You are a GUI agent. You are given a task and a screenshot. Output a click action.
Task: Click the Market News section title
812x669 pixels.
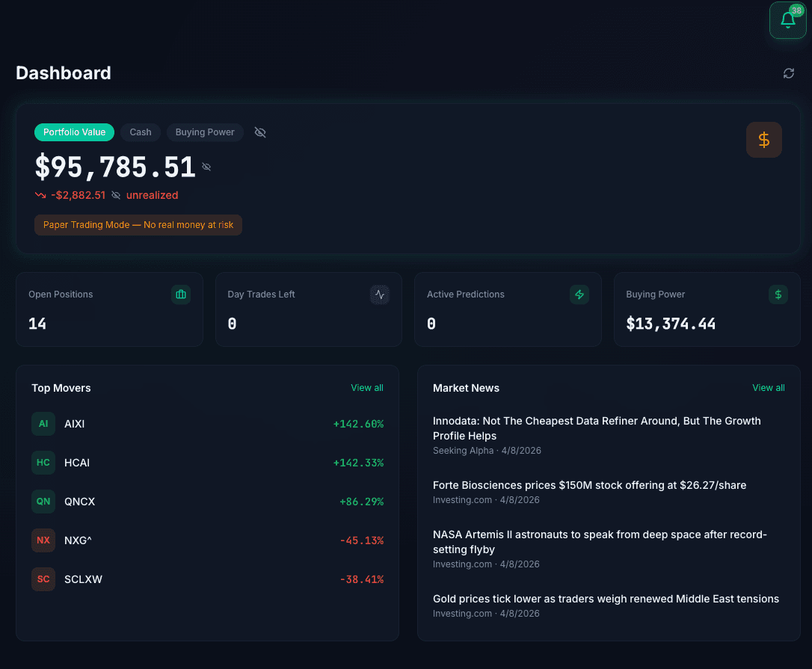[x=466, y=389]
